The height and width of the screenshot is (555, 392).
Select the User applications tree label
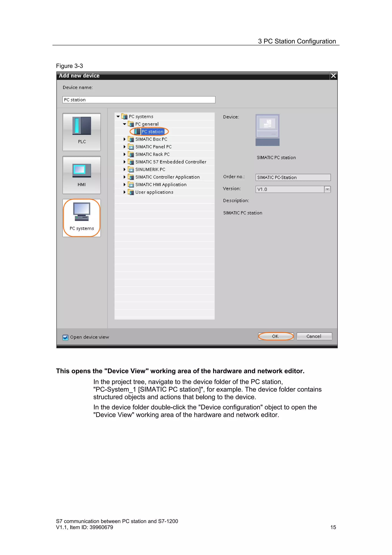point(154,192)
